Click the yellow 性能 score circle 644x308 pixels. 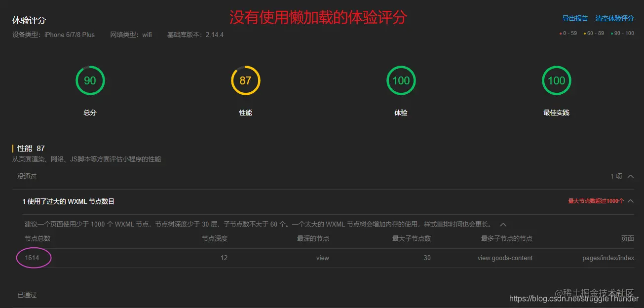(x=245, y=80)
